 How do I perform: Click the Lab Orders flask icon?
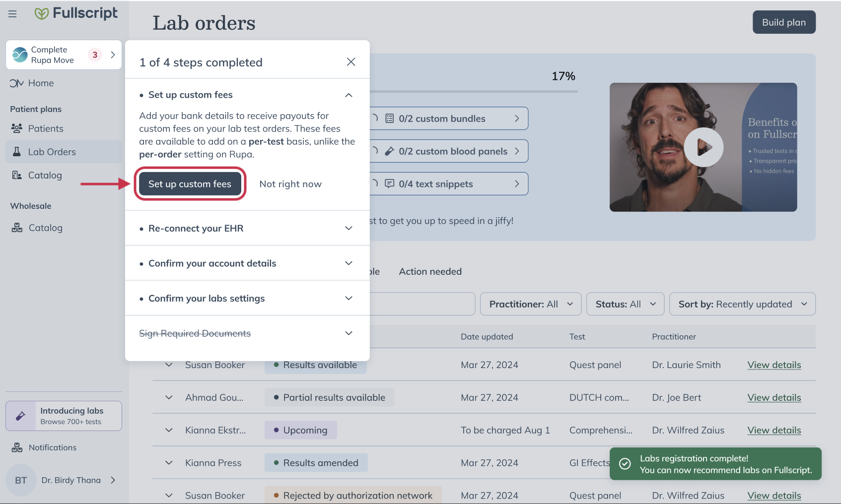(16, 151)
